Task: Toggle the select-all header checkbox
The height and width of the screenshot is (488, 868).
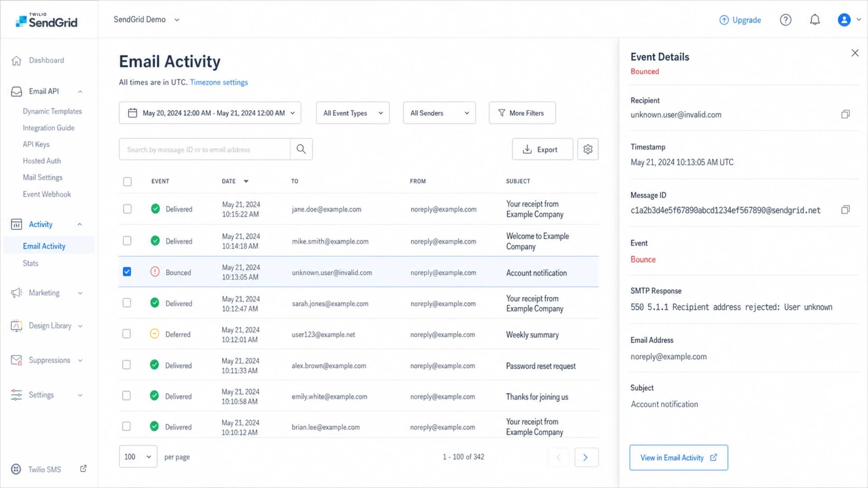Action: (x=127, y=182)
